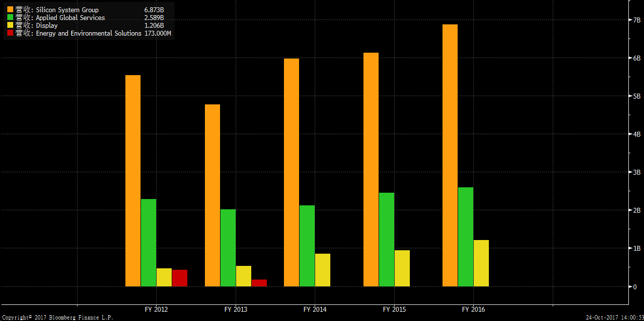Image resolution: width=644 pixels, height=321 pixels.
Task: Click the 24-Oct-2017 timestamp
Action: [x=614, y=318]
